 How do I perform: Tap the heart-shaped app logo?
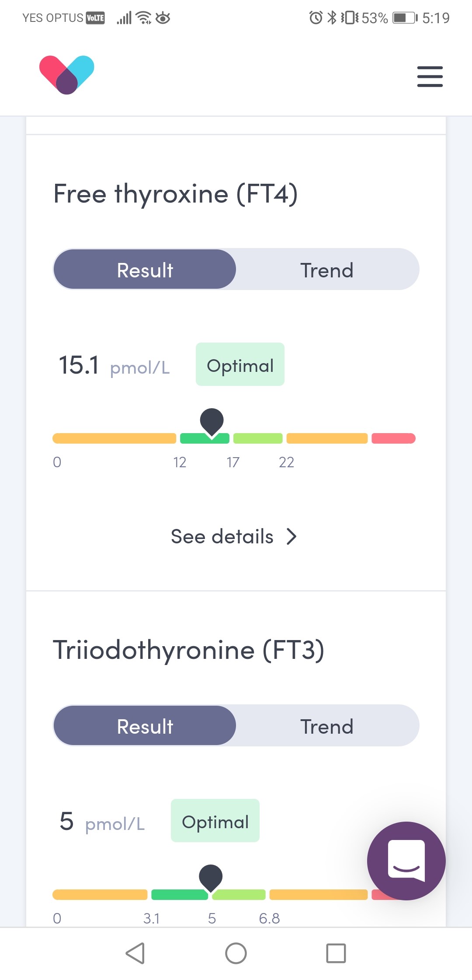66,74
